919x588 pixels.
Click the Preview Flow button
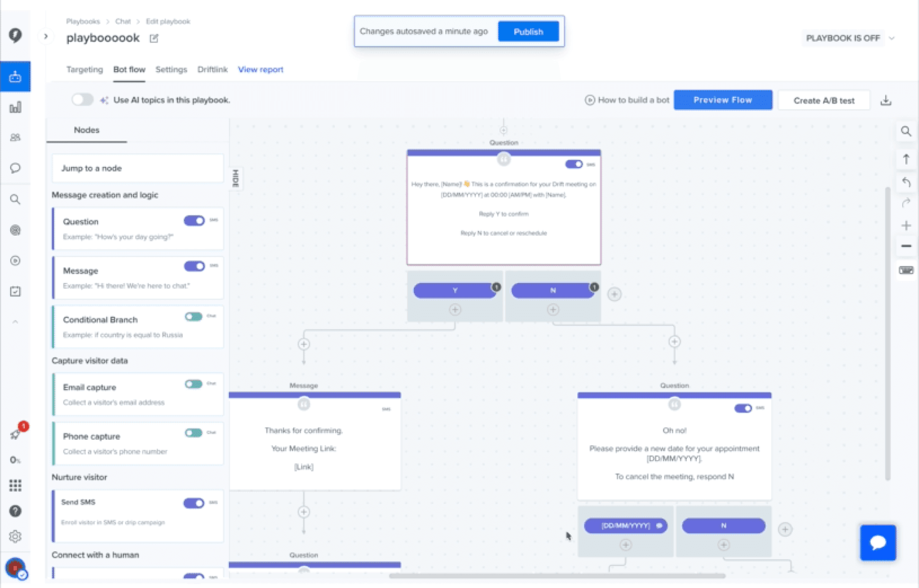click(x=723, y=100)
